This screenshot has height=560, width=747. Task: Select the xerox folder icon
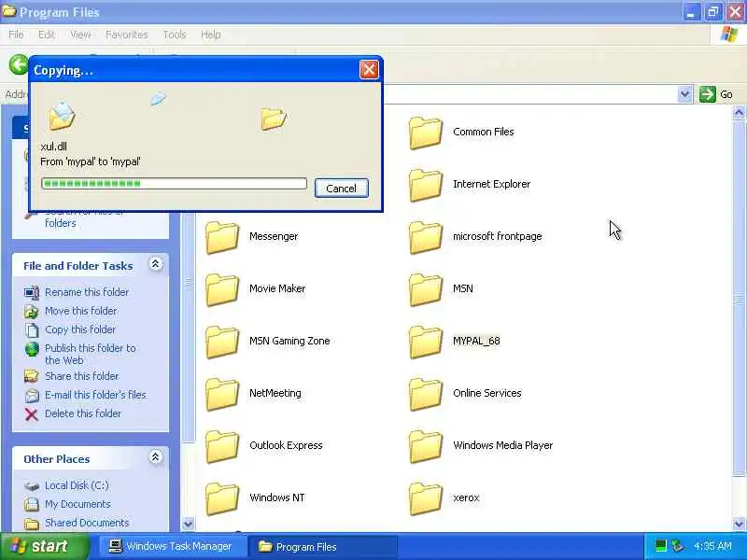[x=426, y=499]
